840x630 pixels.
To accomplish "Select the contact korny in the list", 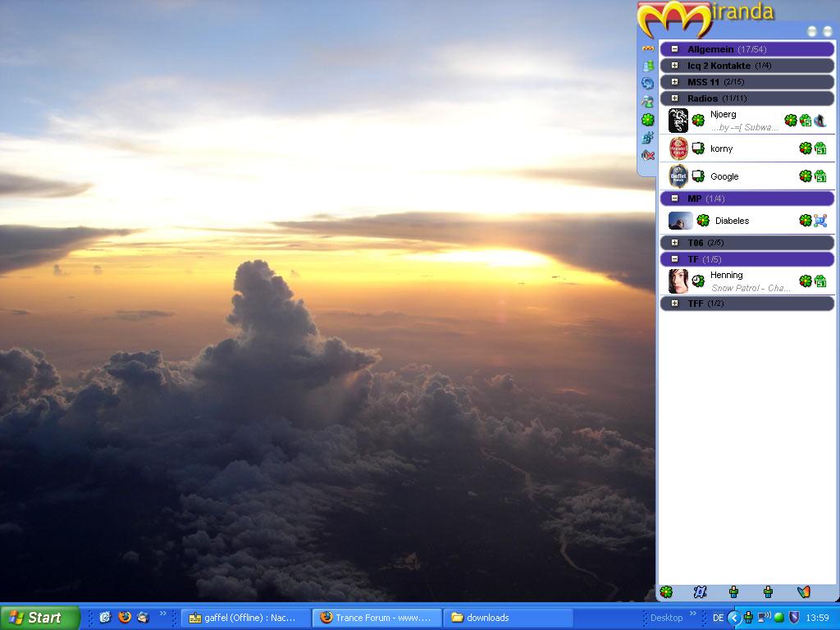I will pos(722,148).
